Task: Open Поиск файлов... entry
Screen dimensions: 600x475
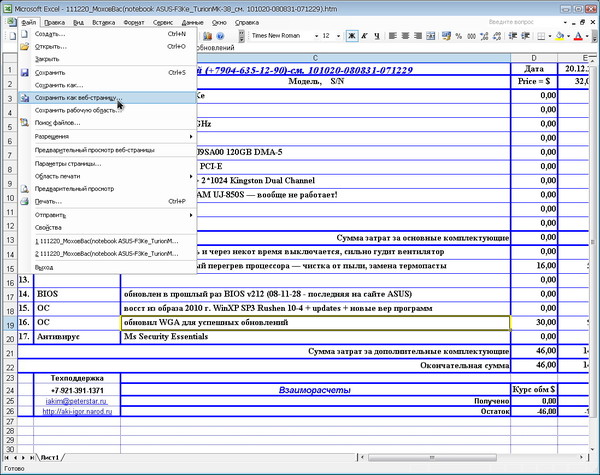Action: 108,123
